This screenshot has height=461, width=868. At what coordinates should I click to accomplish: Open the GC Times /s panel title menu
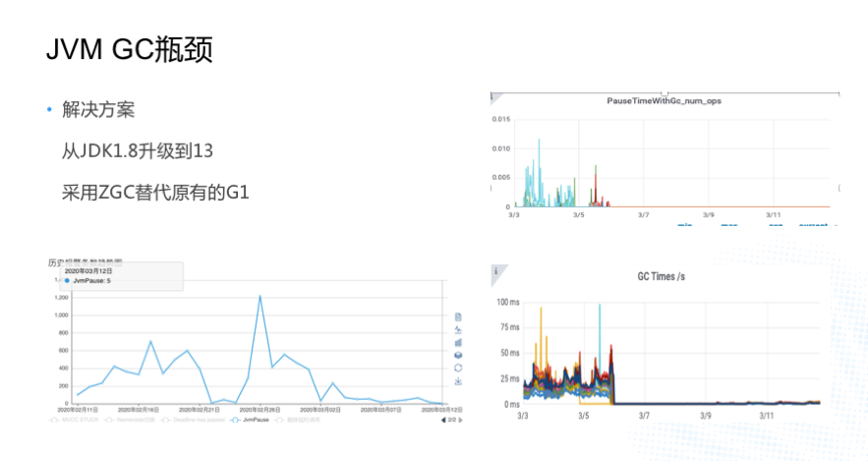662,277
